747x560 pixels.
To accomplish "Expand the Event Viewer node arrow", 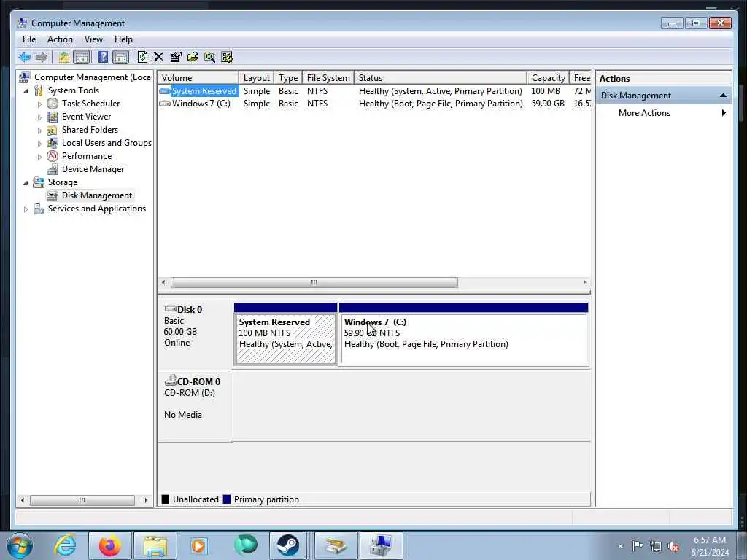I will tap(39, 117).
